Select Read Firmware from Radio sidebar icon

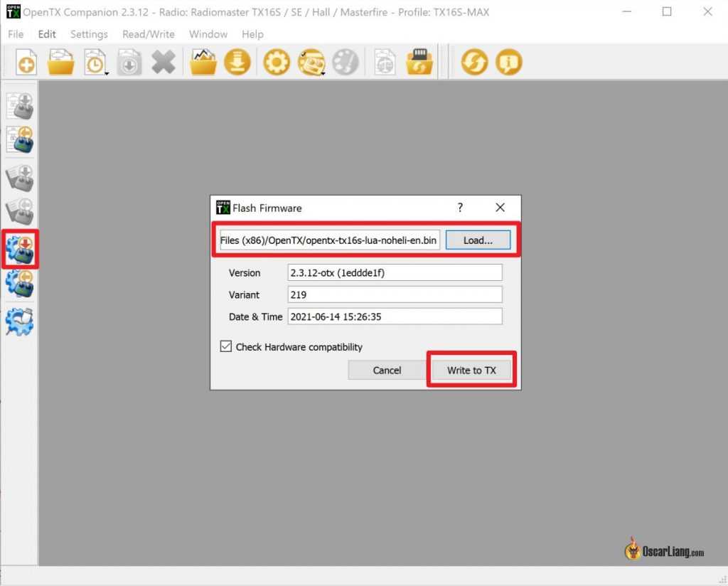[20, 284]
